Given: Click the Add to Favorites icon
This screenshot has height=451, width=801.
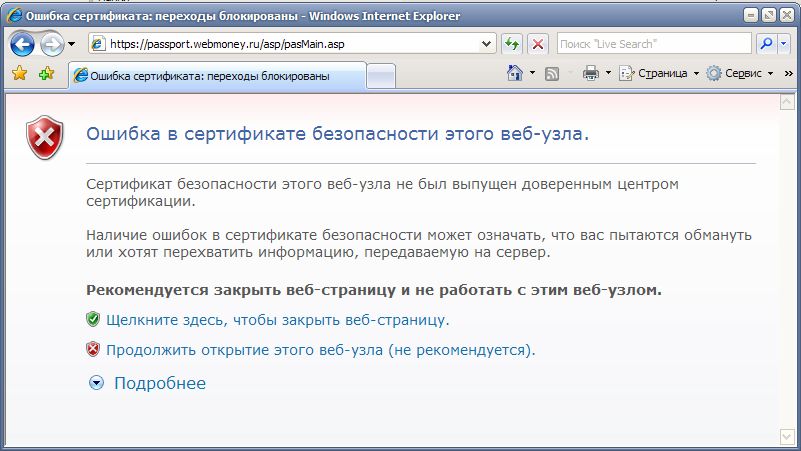Looking at the screenshot, I should coord(46,74).
